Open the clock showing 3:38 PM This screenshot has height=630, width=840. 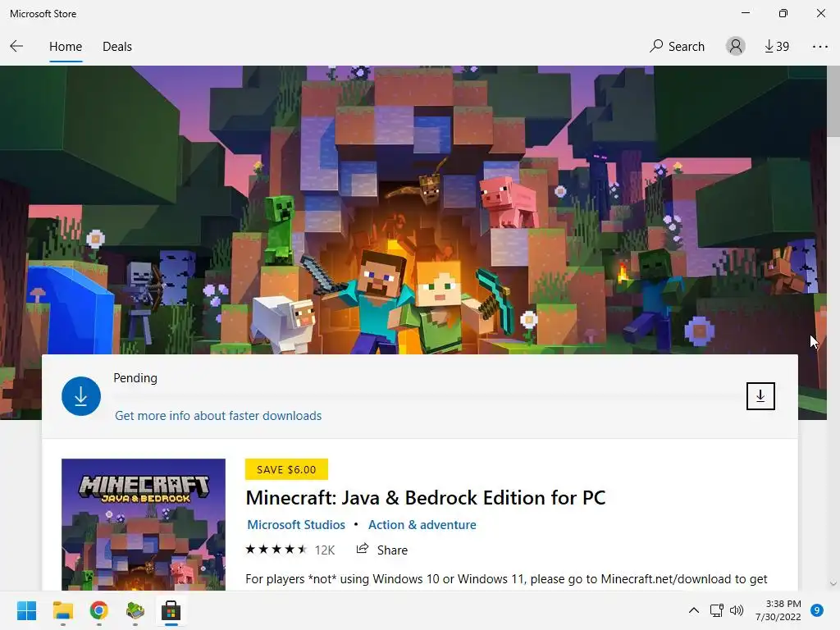(778, 610)
